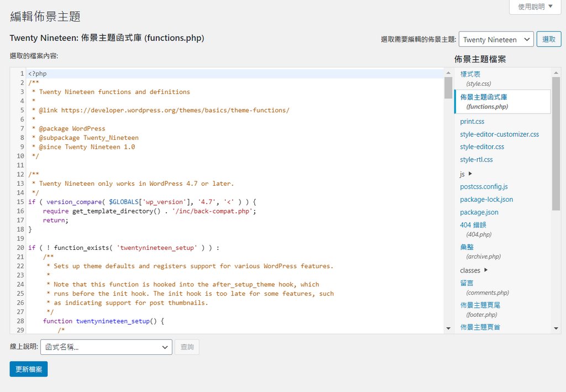Open the 樣式表 (style.css) file
Viewport: 566px width, 392px height.
[470, 74]
